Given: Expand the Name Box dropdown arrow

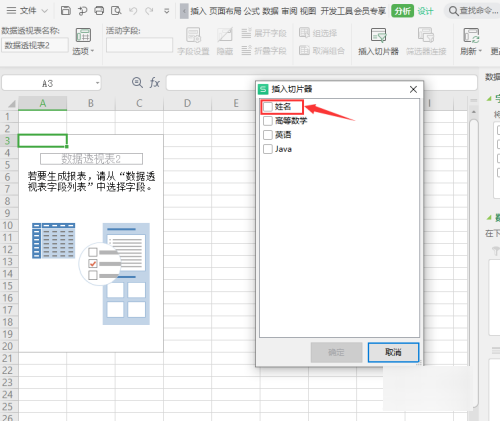Looking at the screenshot, I should point(97,83).
